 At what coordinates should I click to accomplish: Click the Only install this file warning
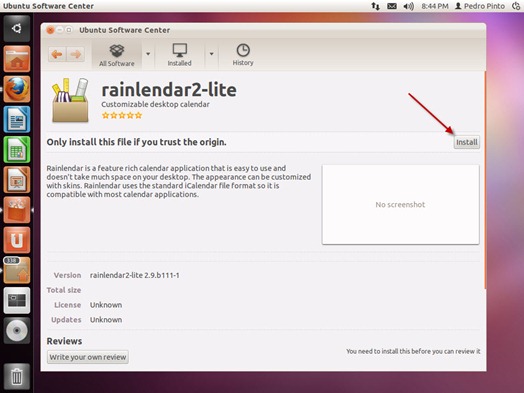tap(136, 142)
